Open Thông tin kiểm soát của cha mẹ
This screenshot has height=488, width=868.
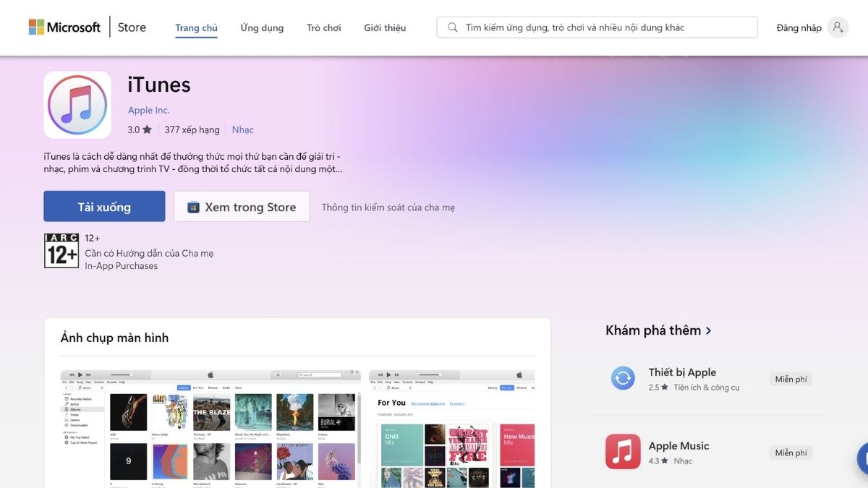388,207
